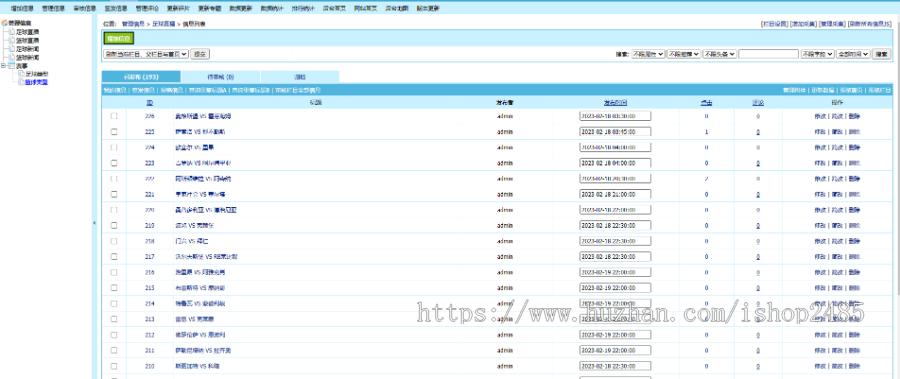Click the date field of row ID 217
The image size is (900, 379).
[x=615, y=256]
